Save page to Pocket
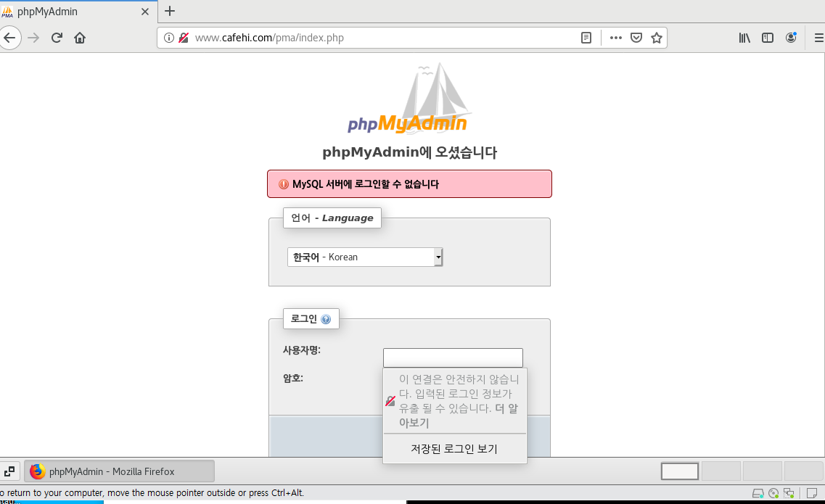The height and width of the screenshot is (504, 825). (x=636, y=38)
